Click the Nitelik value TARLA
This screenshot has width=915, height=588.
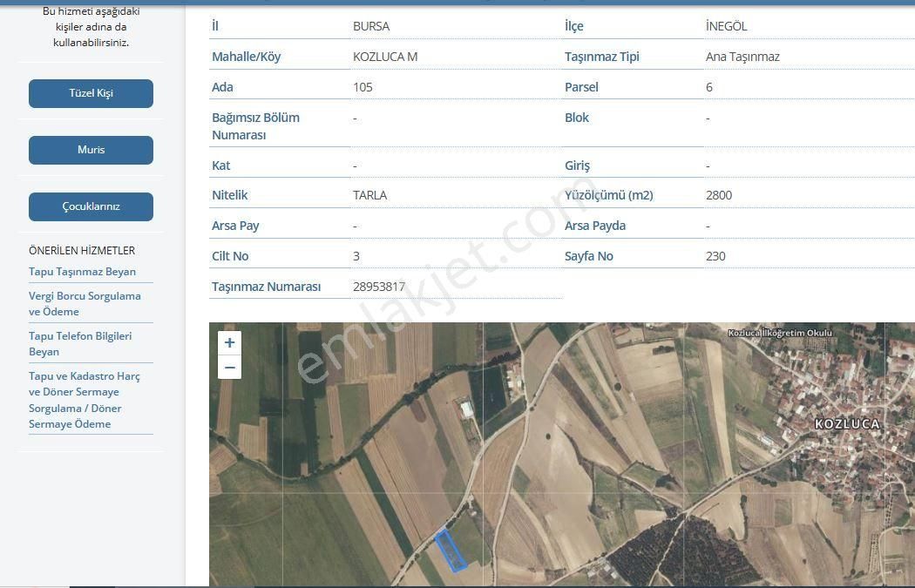[369, 195]
